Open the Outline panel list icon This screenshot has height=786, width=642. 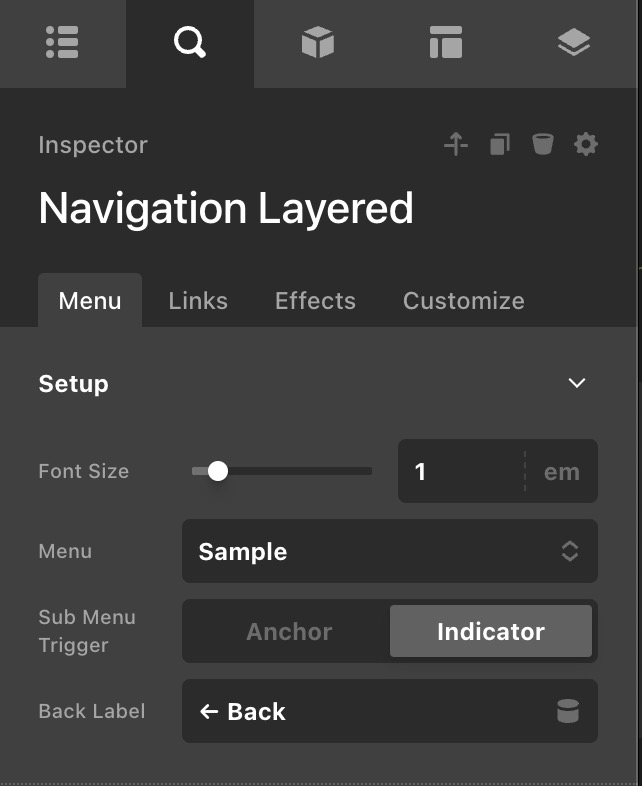pos(62,42)
